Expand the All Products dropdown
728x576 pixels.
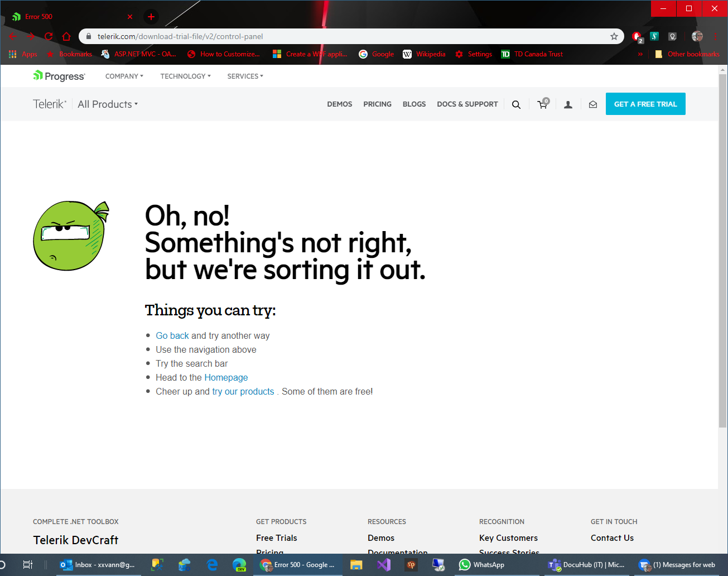click(x=107, y=104)
